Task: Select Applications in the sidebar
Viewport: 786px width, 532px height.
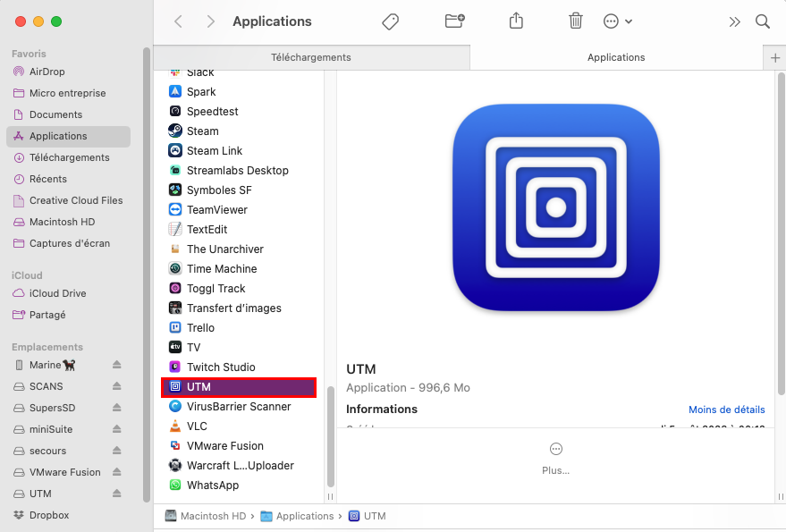Action: [68, 137]
